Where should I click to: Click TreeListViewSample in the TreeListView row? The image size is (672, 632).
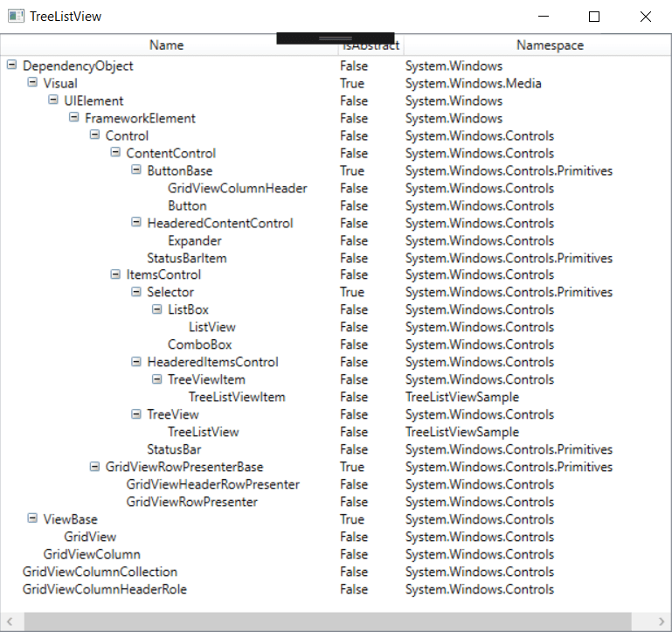tap(462, 432)
